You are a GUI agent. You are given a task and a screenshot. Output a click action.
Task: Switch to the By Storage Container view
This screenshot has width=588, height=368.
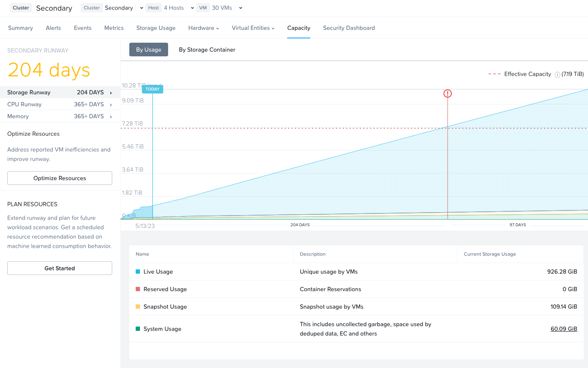tap(207, 50)
